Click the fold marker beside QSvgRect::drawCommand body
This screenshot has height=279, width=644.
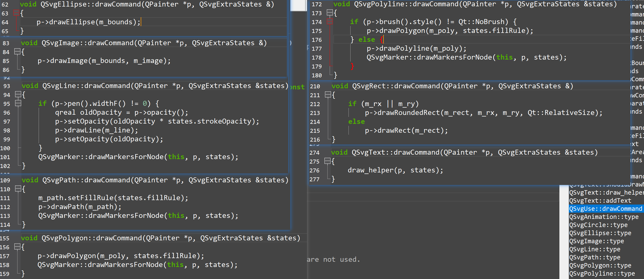[328, 95]
